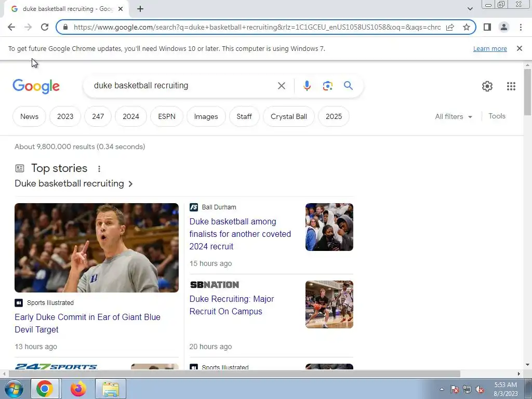Bookmark this page with the star icon
The width and height of the screenshot is (532, 399).
point(467,27)
